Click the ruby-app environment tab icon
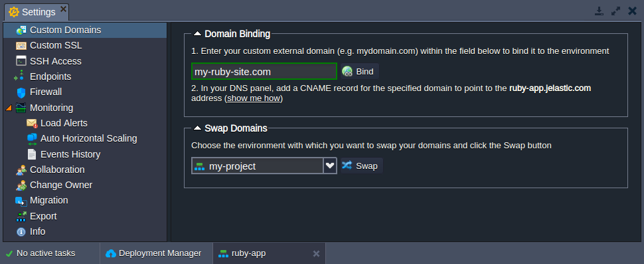Viewport: 644px width, 264px height. pyautogui.click(x=223, y=254)
